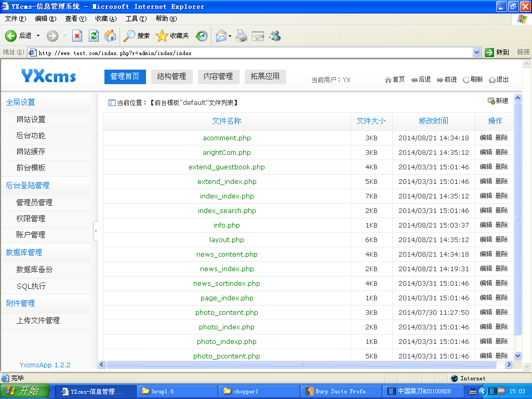Open 账户管理 in the sidebar
The width and height of the screenshot is (532, 399).
click(31, 235)
